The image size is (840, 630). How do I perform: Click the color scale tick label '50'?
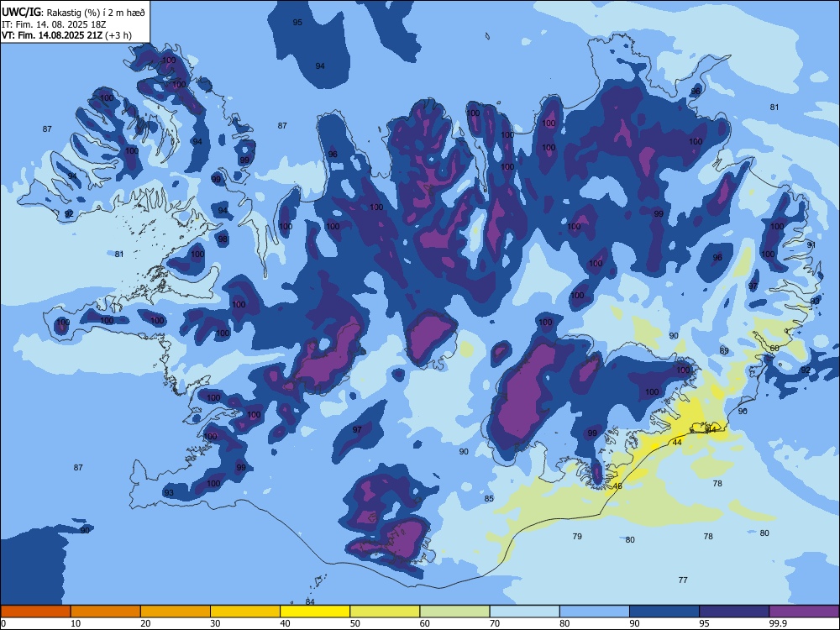point(354,623)
